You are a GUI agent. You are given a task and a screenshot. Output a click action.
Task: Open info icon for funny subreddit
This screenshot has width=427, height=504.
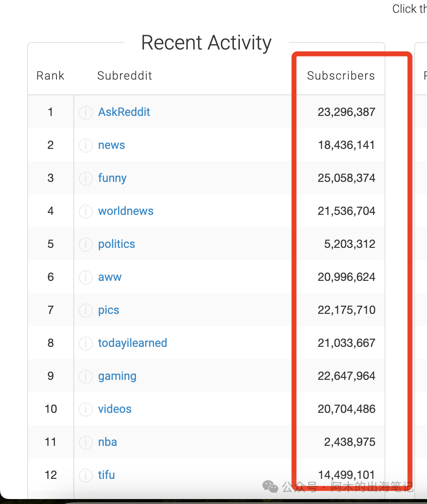tap(86, 178)
